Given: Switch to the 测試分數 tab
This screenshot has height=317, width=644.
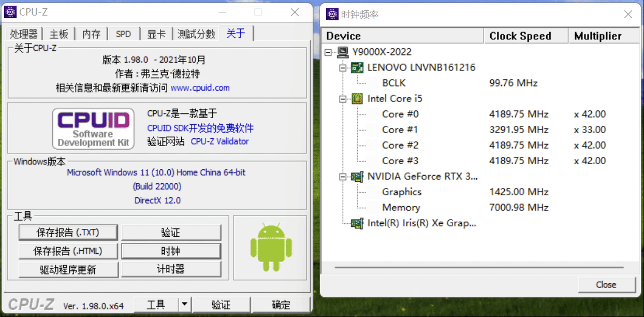Looking at the screenshot, I should tap(196, 34).
